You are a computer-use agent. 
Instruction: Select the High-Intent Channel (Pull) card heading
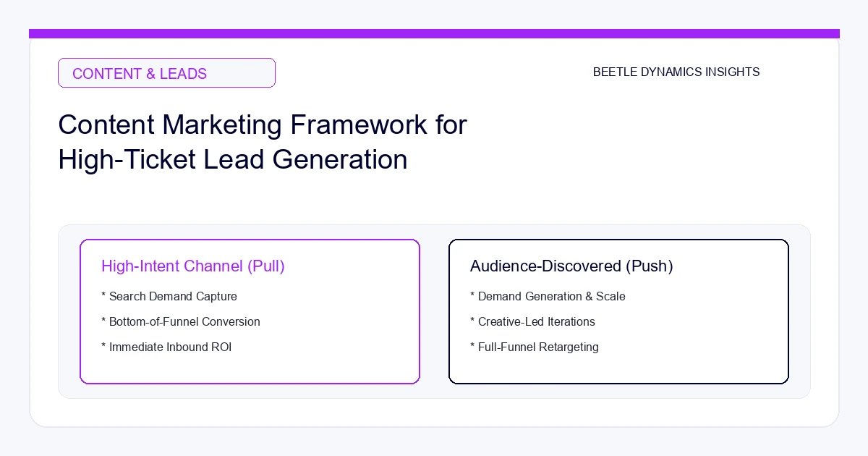click(x=193, y=266)
